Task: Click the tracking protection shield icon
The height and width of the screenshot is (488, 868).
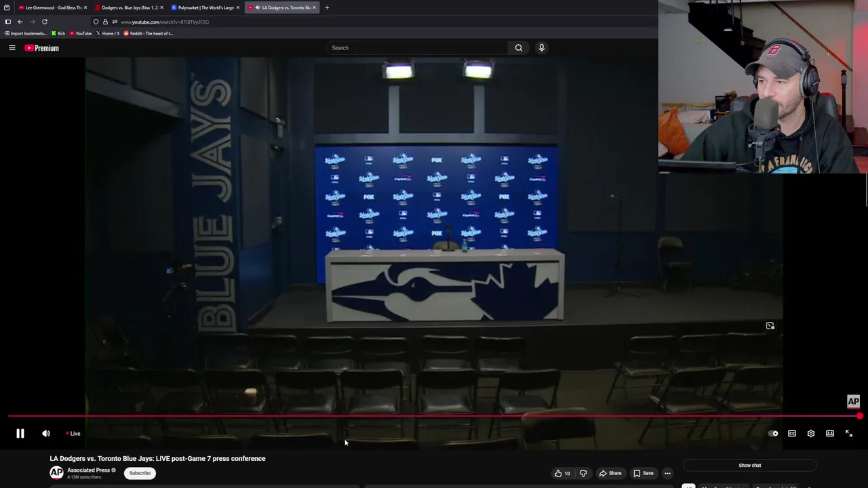Action: (96, 22)
